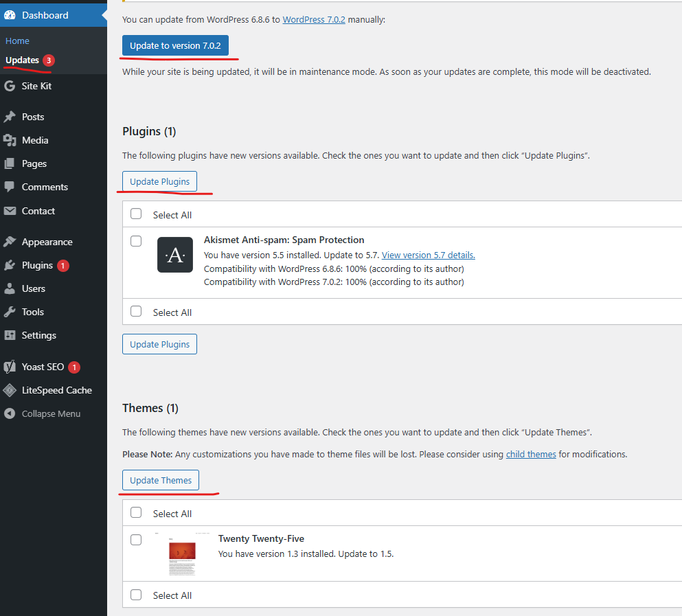Click Collapse Menu text
682x616 pixels.
51,413
